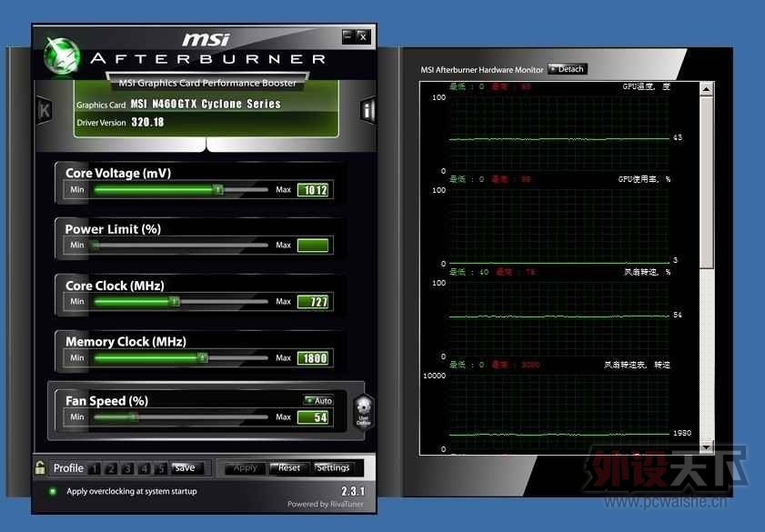Image resolution: width=765 pixels, height=532 pixels.
Task: Minimize the Afterburner window
Action: [347, 36]
